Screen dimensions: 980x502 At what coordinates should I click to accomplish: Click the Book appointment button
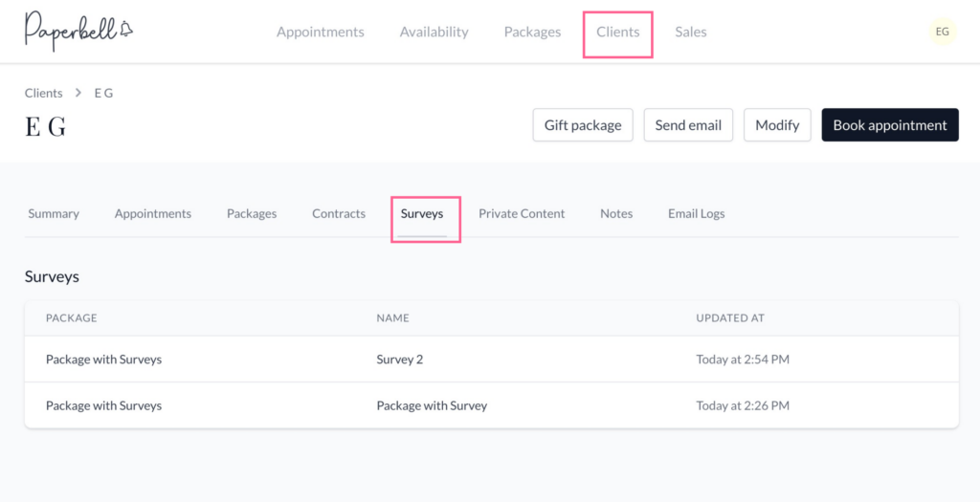(x=889, y=125)
